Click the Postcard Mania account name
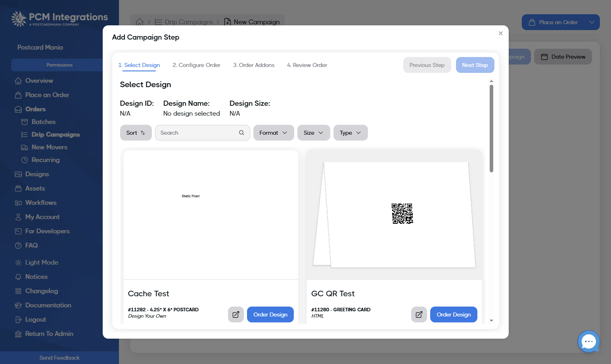This screenshot has height=364, width=611. coord(40,47)
